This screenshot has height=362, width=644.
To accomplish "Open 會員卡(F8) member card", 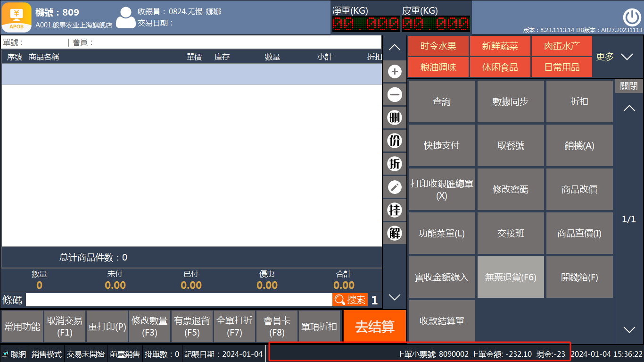I will point(277,327).
